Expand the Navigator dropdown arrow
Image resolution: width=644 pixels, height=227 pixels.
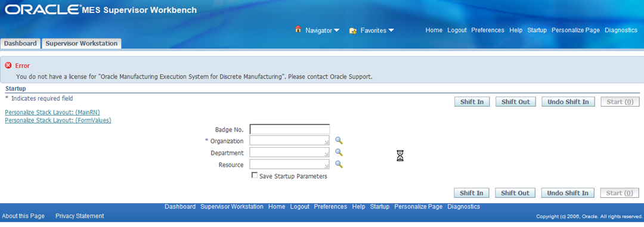click(336, 30)
